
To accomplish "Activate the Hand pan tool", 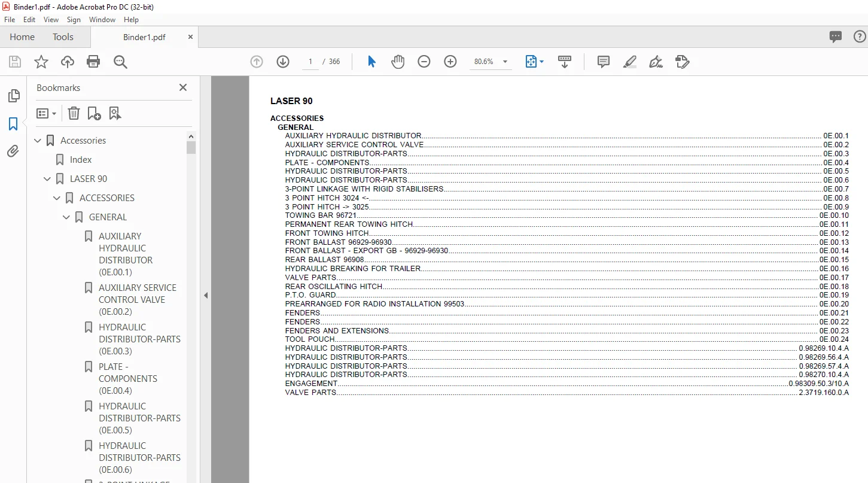I will [398, 62].
